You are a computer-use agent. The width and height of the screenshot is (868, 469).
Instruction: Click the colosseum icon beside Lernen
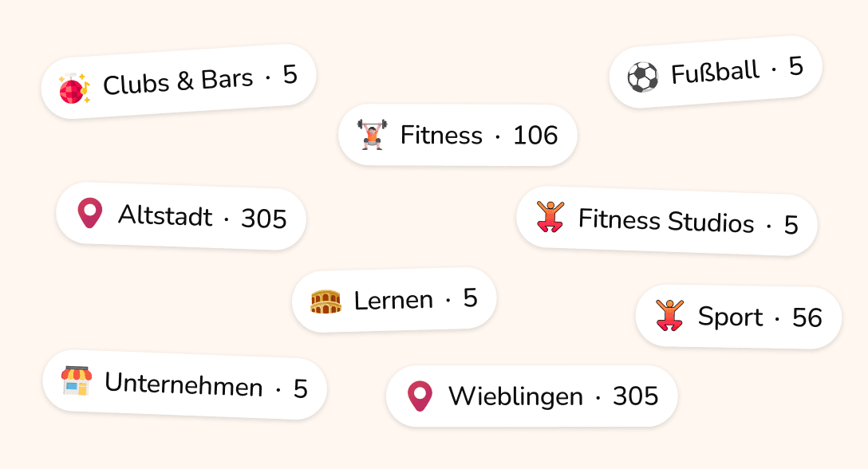(x=325, y=301)
